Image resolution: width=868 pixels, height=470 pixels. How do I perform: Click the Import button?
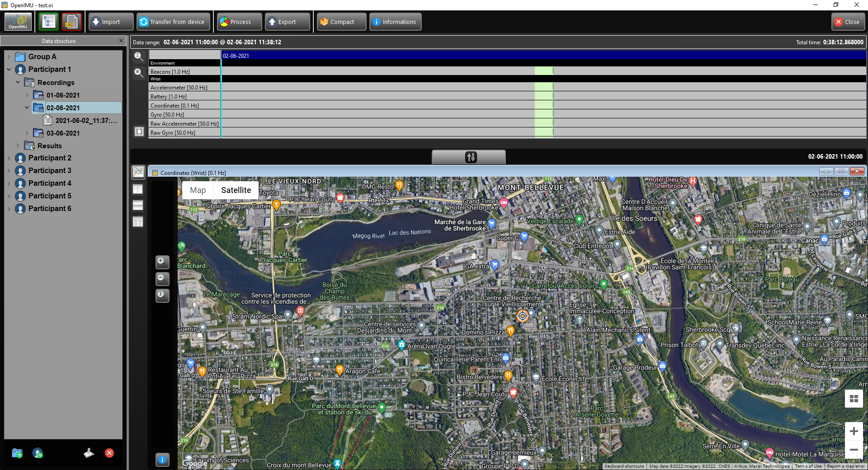tap(111, 22)
